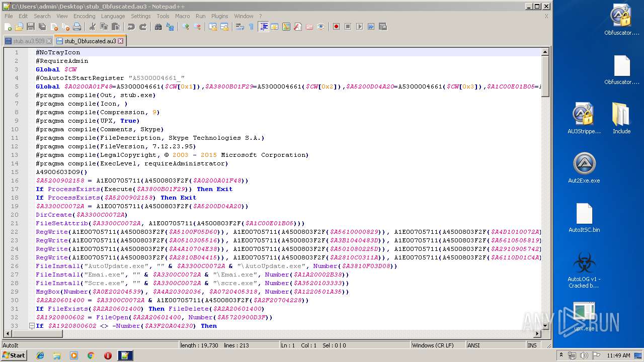Open the Macro menu
The image size is (644, 362).
tap(182, 16)
